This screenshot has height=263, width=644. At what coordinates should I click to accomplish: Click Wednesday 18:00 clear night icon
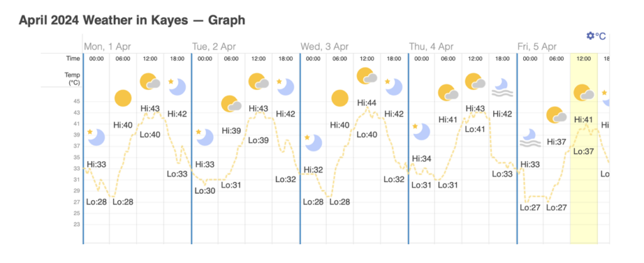[393, 87]
